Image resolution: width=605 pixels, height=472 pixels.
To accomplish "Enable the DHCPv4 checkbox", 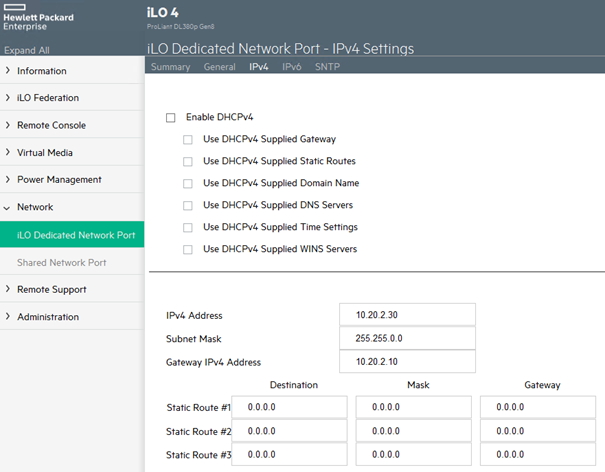I will tap(171, 117).
